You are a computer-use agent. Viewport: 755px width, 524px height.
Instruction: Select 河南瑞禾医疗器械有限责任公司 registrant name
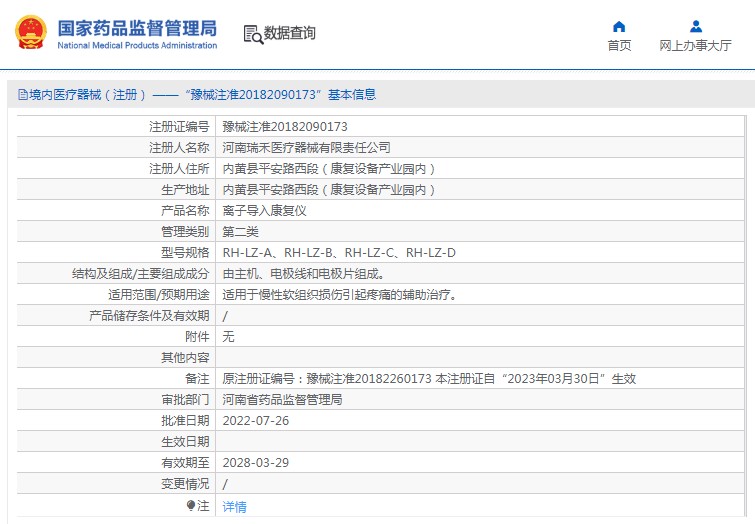click(x=306, y=147)
